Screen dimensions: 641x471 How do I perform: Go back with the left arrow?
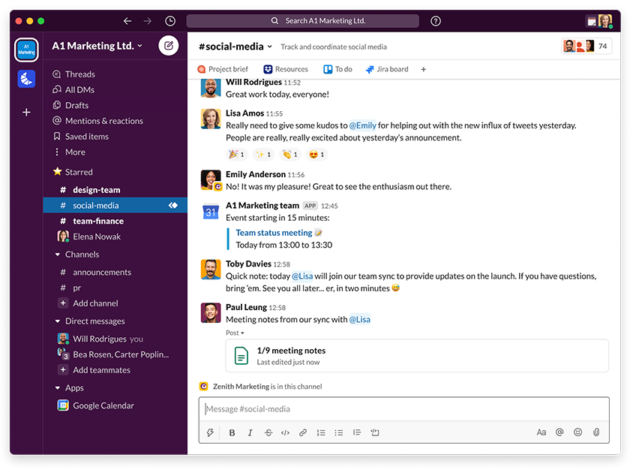(128, 21)
